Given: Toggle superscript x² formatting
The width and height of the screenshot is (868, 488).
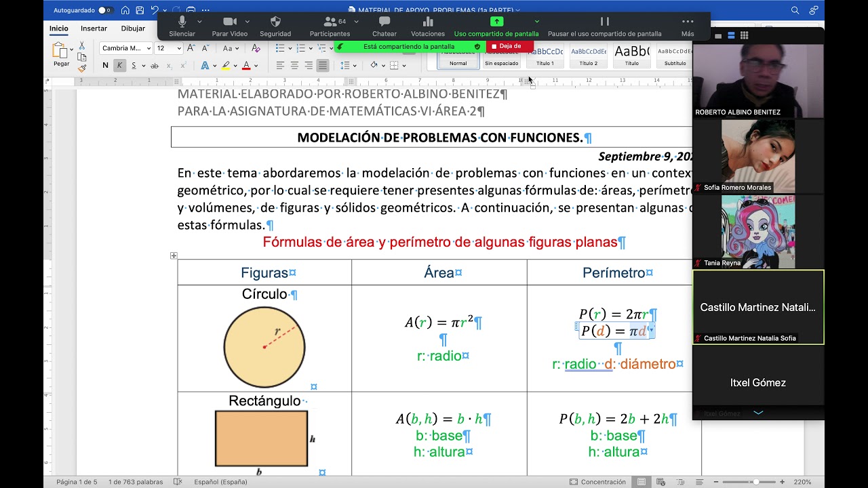Looking at the screenshot, I should (183, 66).
